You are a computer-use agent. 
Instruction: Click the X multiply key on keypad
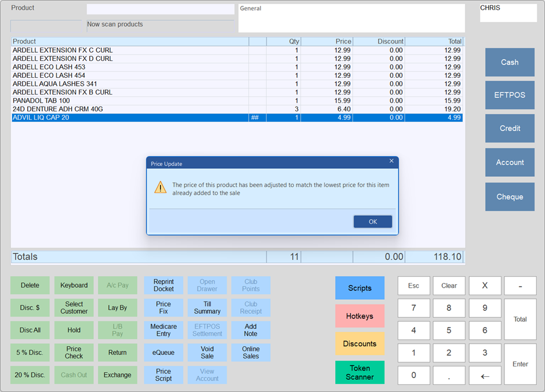click(485, 286)
